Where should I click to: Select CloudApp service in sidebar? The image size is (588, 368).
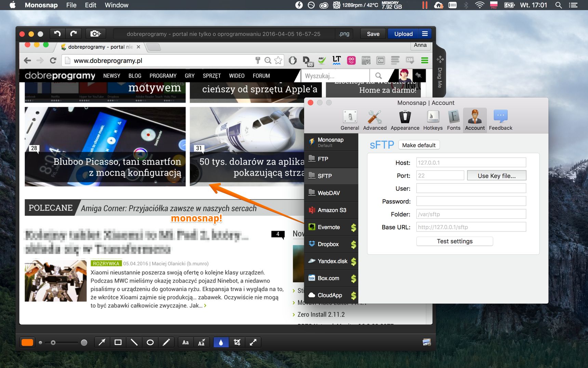[331, 295]
